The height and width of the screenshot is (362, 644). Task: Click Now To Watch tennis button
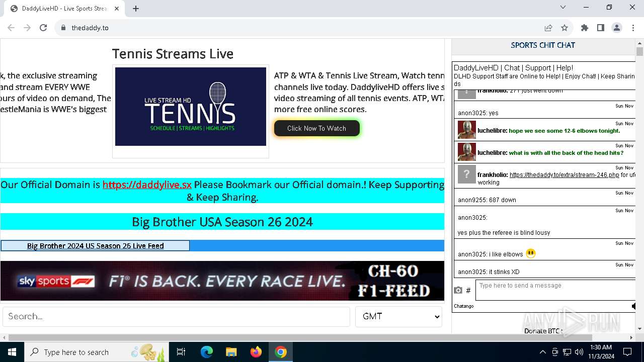[316, 128]
